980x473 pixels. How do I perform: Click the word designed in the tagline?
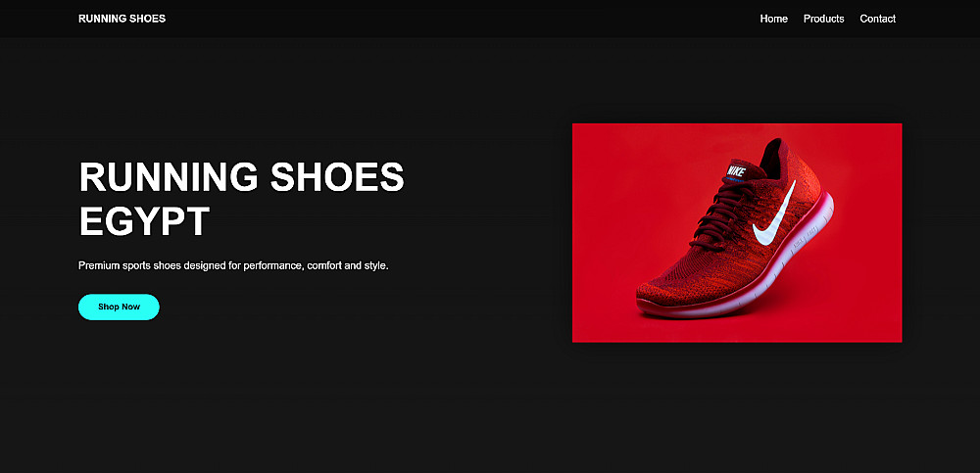tap(205, 265)
